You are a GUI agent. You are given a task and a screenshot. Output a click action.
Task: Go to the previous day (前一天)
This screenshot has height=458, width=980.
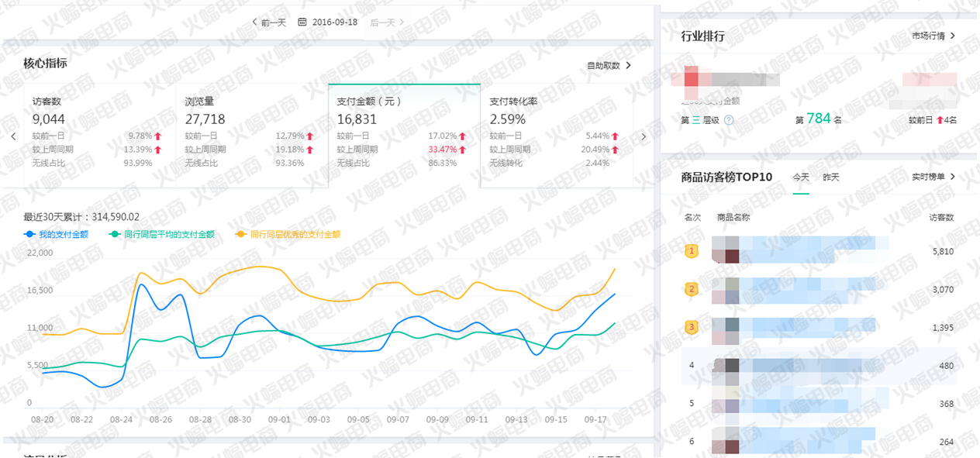click(x=270, y=22)
